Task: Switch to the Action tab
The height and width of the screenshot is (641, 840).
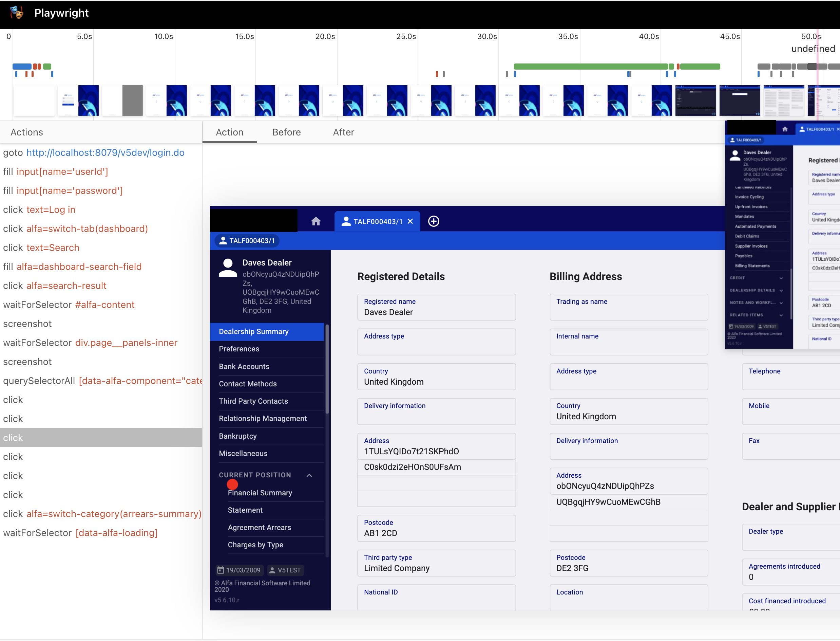Action: pyautogui.click(x=230, y=132)
